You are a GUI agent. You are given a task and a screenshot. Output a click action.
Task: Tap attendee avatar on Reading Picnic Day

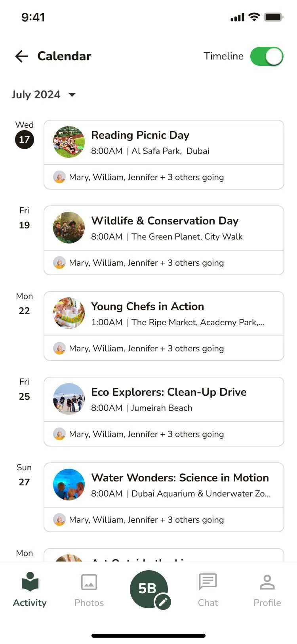click(59, 177)
